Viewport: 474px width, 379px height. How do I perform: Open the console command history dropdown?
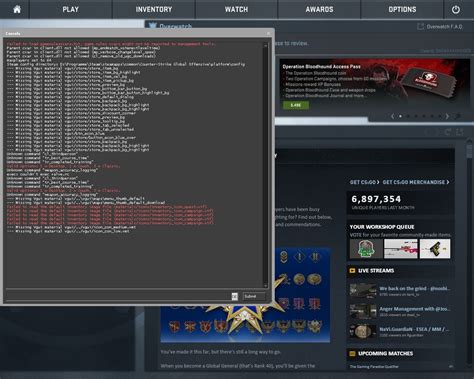(235, 296)
